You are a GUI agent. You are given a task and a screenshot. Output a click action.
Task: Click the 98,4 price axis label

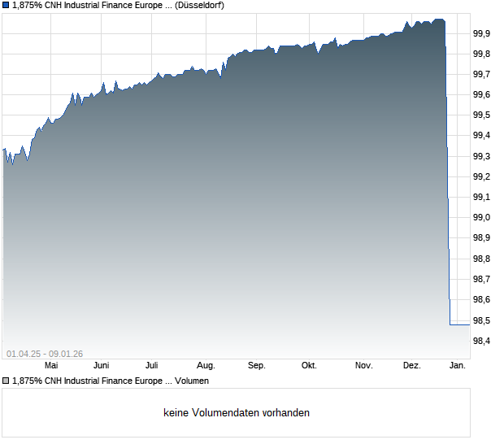481,341
